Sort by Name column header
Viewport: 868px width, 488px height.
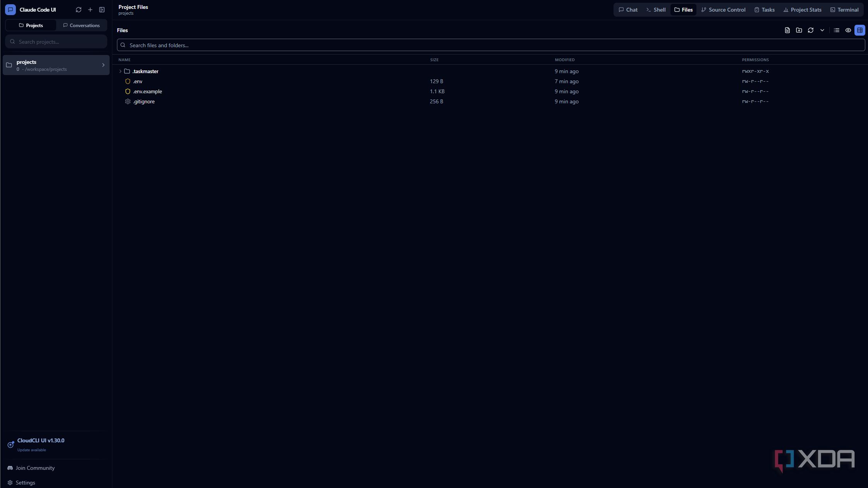point(124,60)
